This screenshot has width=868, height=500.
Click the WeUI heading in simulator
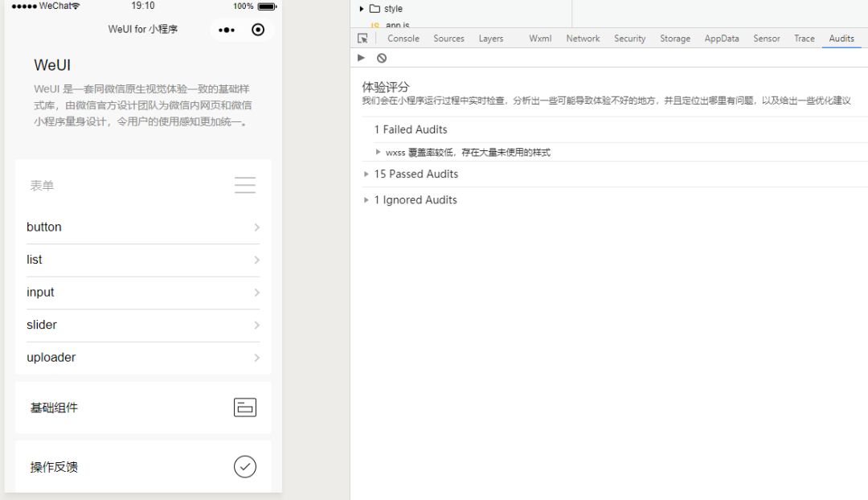52,65
